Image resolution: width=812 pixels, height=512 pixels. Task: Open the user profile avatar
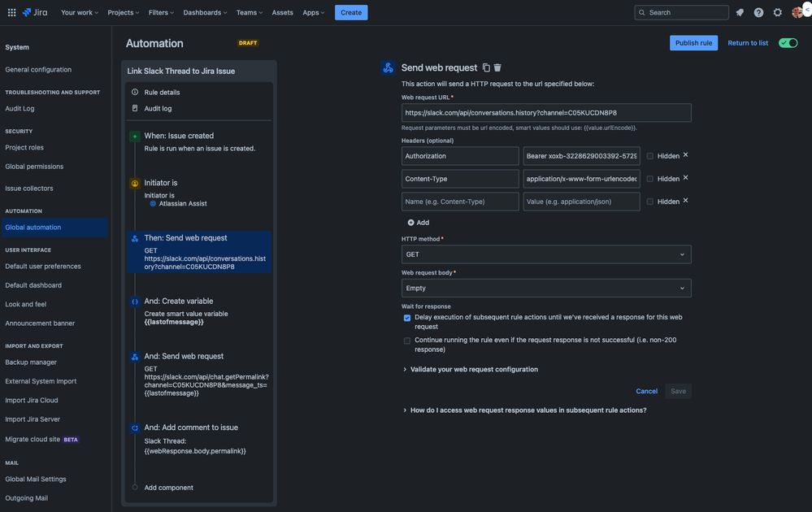pyautogui.click(x=797, y=12)
